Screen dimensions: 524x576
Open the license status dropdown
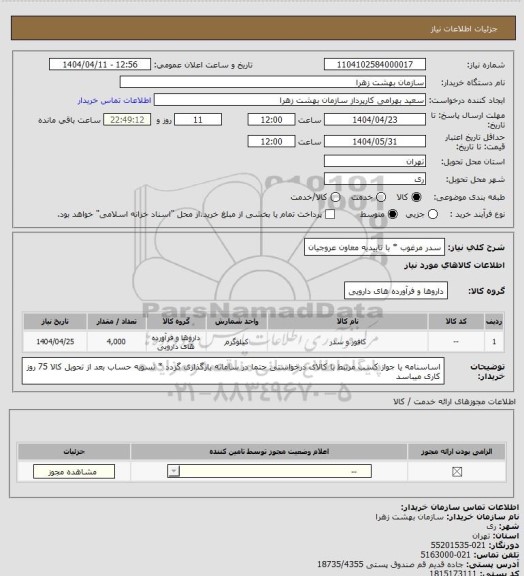[269, 471]
